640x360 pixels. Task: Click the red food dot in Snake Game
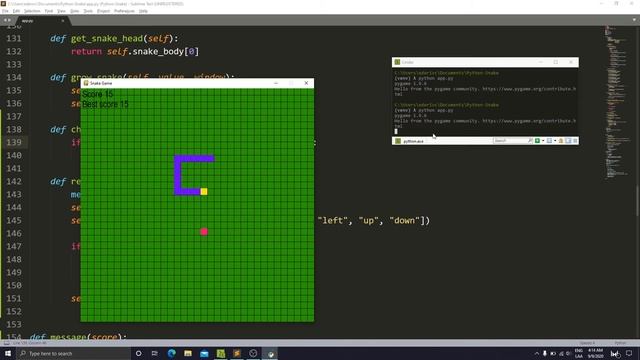click(x=204, y=231)
